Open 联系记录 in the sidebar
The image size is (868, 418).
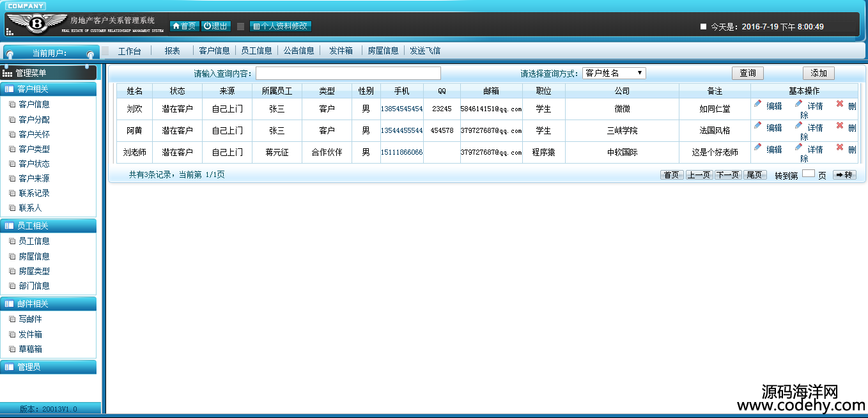tap(34, 193)
